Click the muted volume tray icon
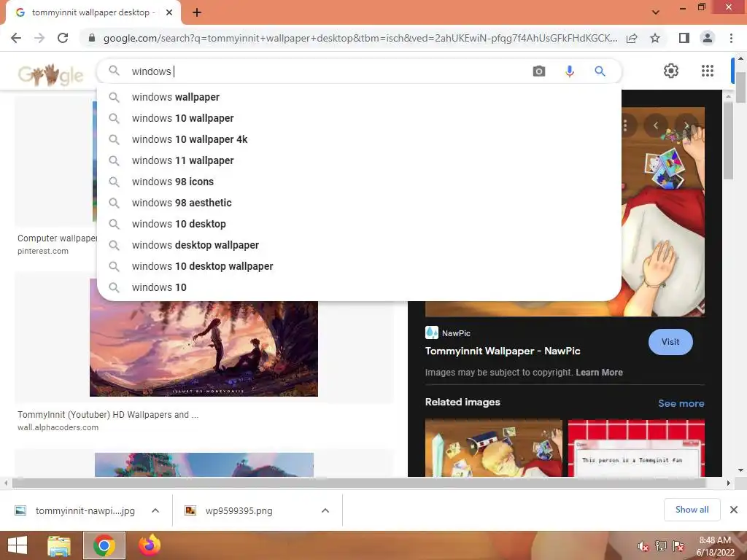Viewport: 747px width, 560px height. [x=643, y=546]
